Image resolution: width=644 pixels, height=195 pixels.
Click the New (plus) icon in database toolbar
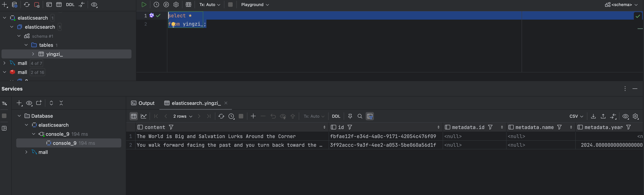pos(5,5)
